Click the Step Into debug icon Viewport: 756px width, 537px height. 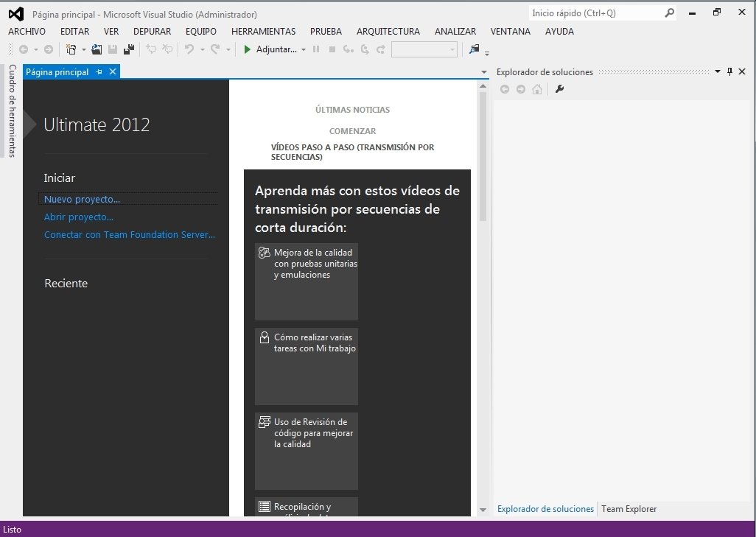pos(348,49)
